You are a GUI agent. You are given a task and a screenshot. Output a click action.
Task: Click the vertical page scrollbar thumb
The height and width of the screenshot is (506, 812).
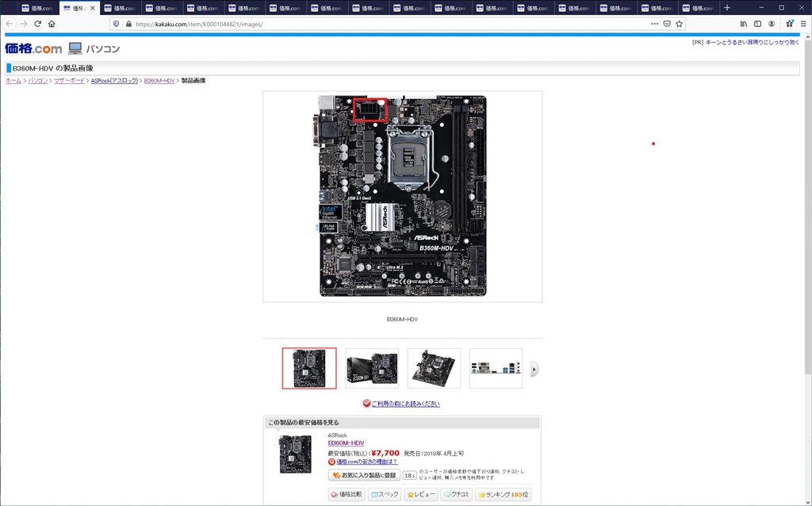point(808,207)
